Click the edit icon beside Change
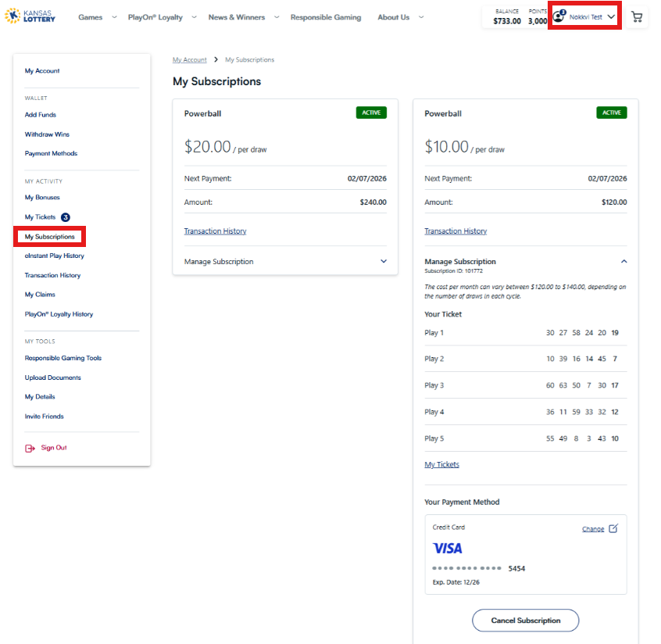661x644 pixels. click(613, 528)
